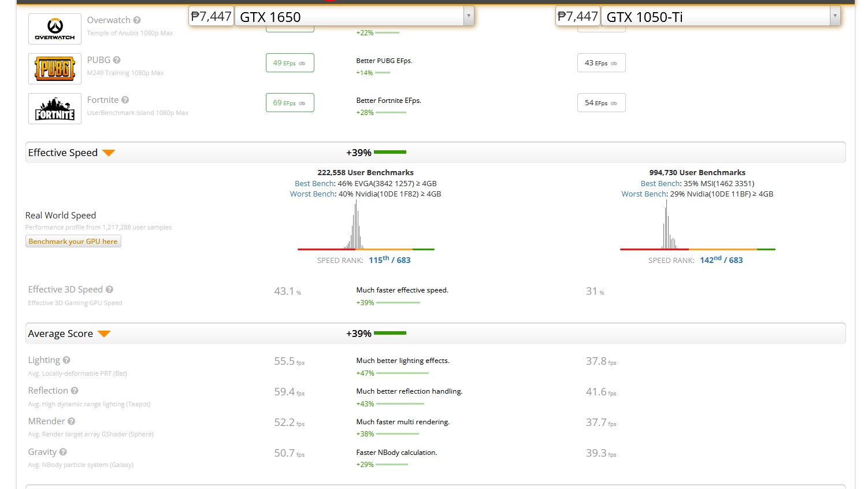The height and width of the screenshot is (489, 868).
Task: Click the Overwatch game title text
Action: tap(109, 20)
